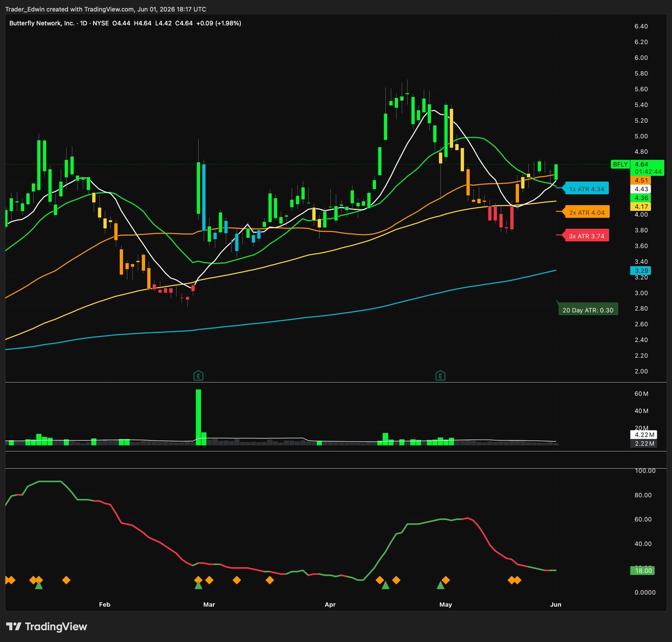This screenshot has height=642, width=672.
Task: Click the May label on time axis
Action: click(x=446, y=604)
